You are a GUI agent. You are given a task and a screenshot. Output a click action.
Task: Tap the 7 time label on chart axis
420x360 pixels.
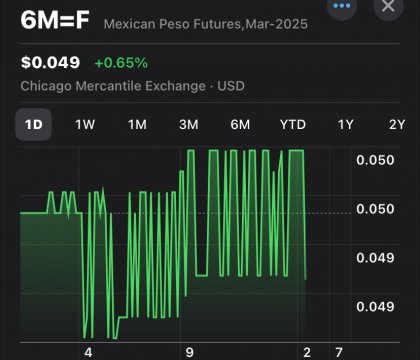(x=339, y=353)
